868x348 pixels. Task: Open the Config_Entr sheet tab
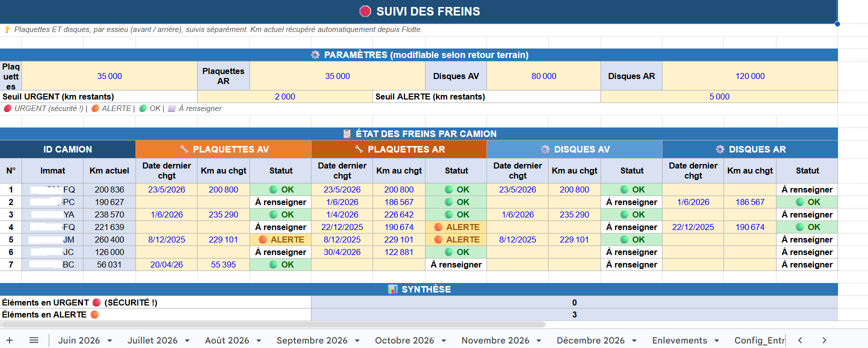click(x=759, y=340)
